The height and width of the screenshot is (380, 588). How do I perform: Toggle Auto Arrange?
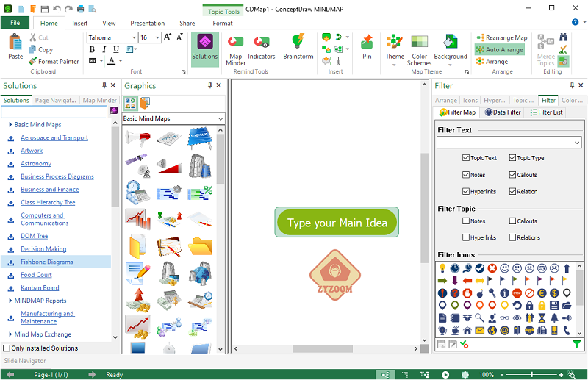tap(500, 49)
